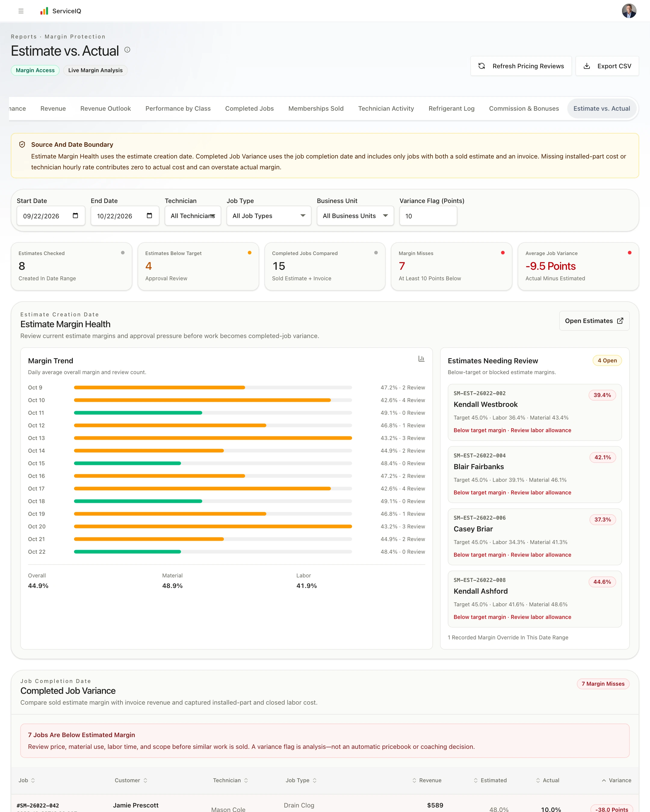This screenshot has height=812, width=650.
Task: Click the info icon beside Estimate vs. Actual
Action: [x=127, y=50]
